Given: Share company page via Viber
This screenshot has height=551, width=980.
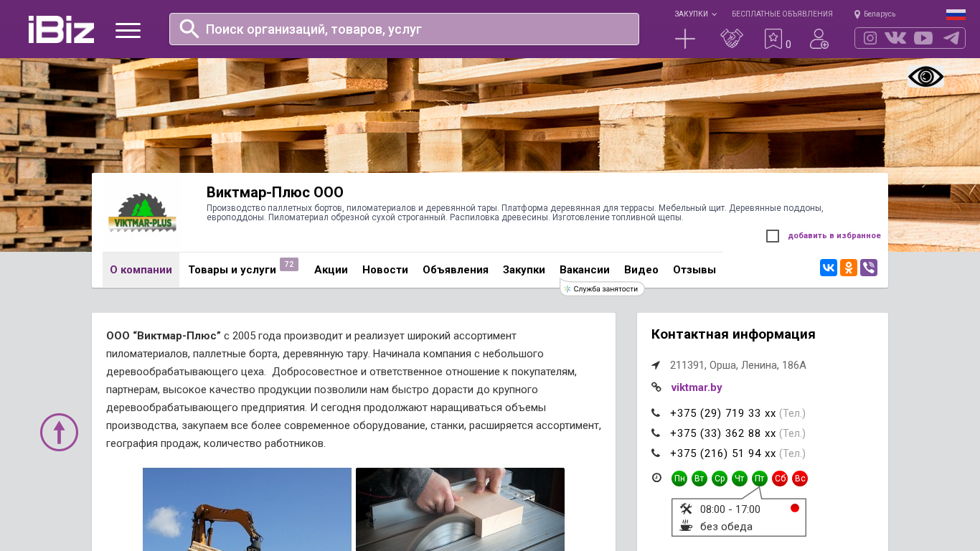Looking at the screenshot, I should (869, 268).
